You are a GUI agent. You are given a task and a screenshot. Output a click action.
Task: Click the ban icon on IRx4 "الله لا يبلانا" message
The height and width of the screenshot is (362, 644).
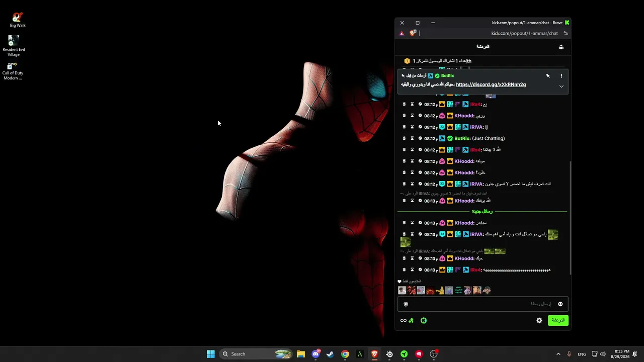pyautogui.click(x=420, y=150)
